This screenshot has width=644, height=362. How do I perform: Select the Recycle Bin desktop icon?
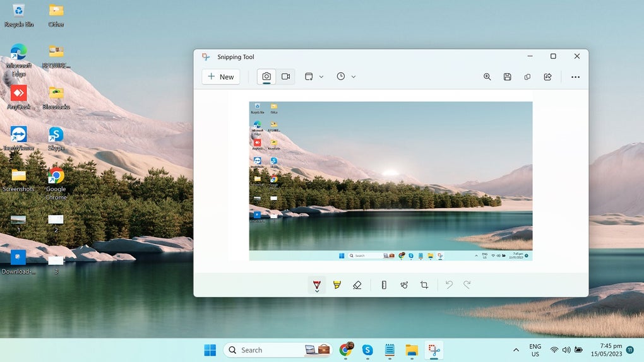(18, 16)
